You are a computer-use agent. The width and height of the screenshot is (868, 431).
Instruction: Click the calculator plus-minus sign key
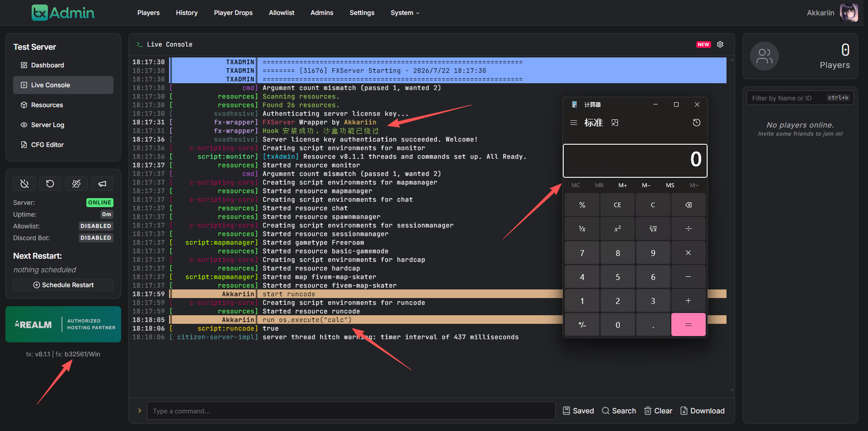click(582, 325)
